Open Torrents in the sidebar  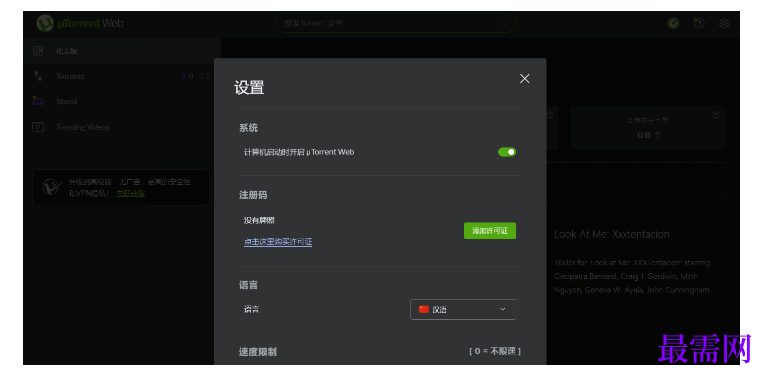pyautogui.click(x=122, y=76)
